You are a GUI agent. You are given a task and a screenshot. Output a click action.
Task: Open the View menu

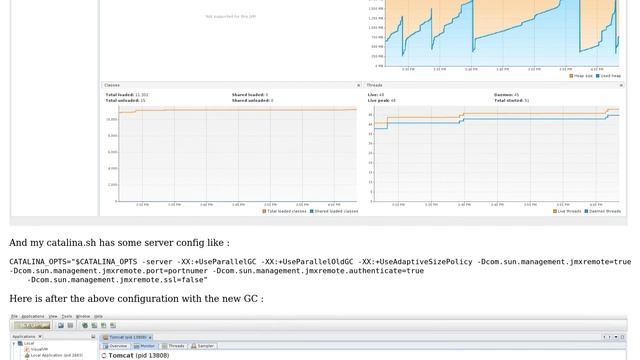[x=53, y=316]
